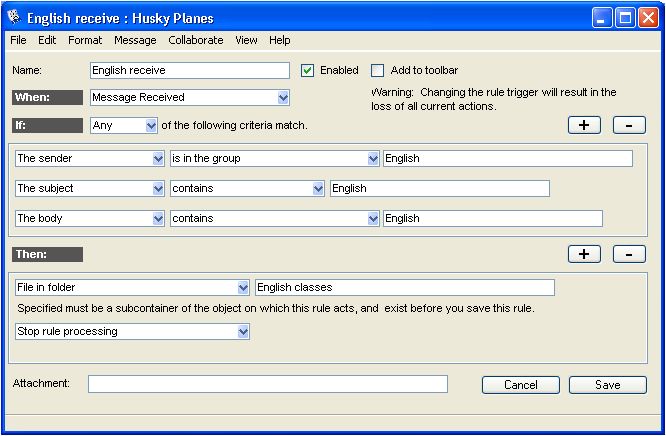Click the Attachment text field
This screenshot has width=666, height=436.
[267, 384]
